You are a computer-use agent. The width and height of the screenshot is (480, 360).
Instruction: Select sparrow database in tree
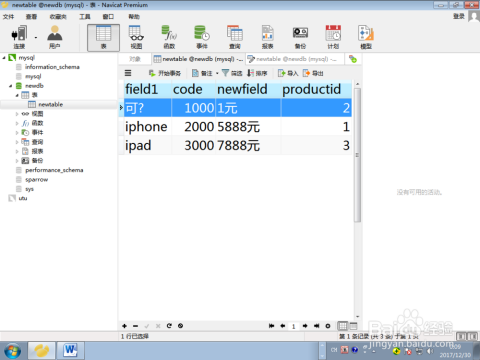(36, 180)
